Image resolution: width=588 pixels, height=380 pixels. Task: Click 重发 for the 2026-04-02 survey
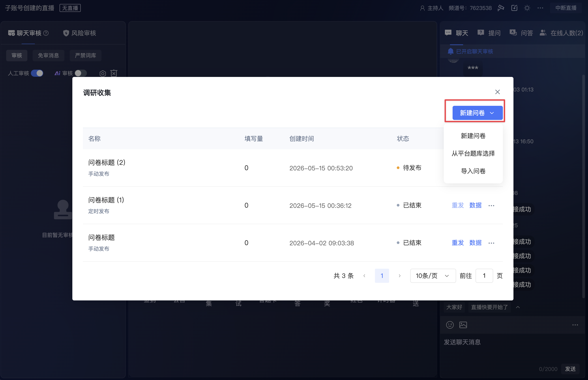point(457,243)
